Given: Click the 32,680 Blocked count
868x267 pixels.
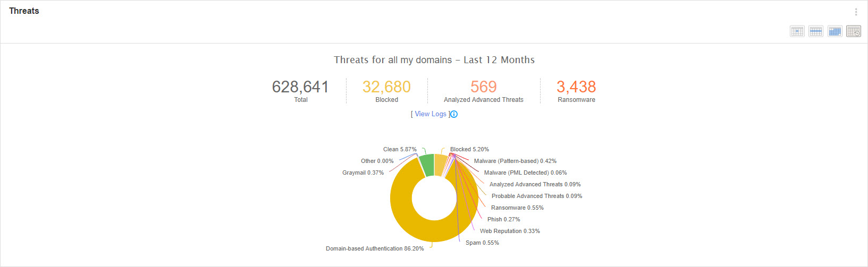Looking at the screenshot, I should (386, 87).
